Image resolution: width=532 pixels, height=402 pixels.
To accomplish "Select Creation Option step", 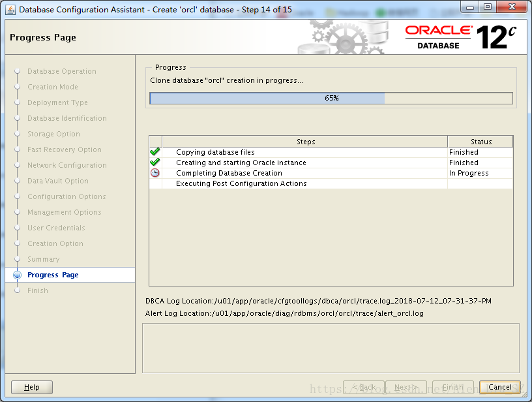I will click(x=55, y=243).
